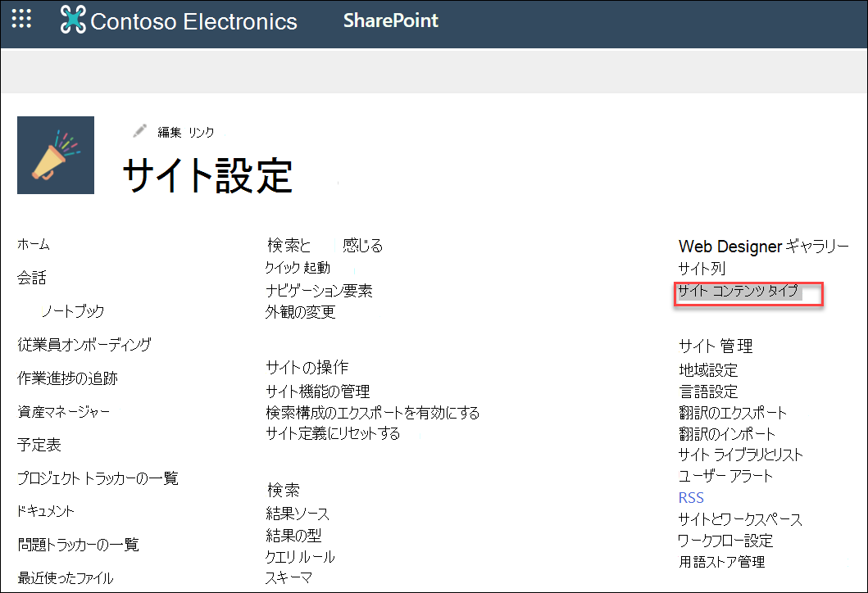Click サイト定義にリセットする link
Viewport: 868px width, 593px height.
(x=333, y=433)
